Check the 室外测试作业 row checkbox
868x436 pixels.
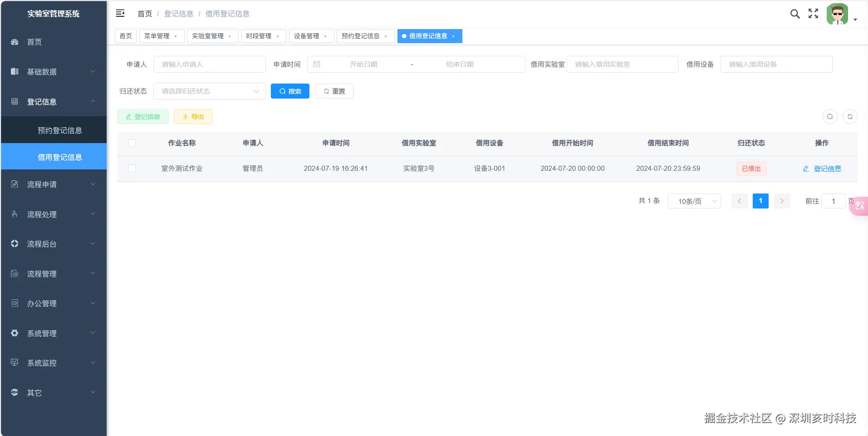click(x=132, y=168)
